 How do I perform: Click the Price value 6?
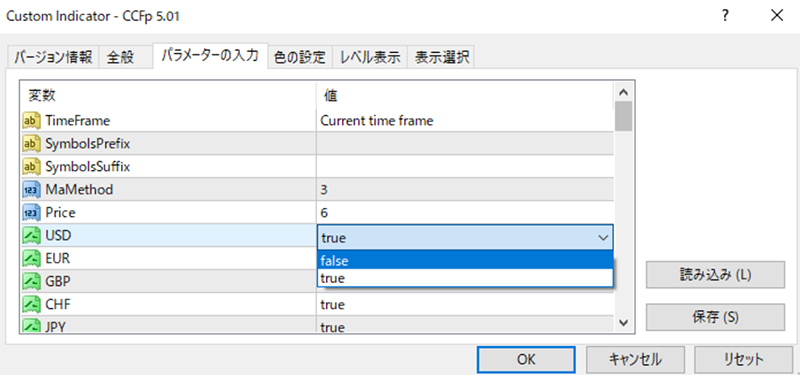point(324,213)
